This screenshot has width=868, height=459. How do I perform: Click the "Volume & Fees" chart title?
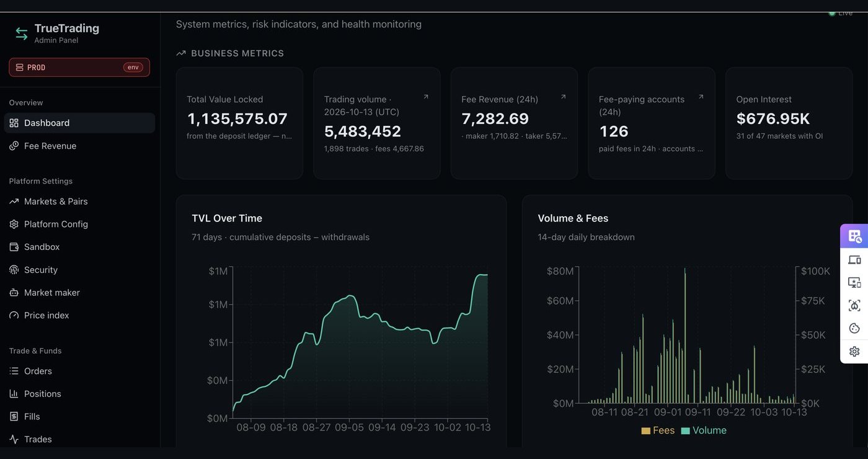tap(573, 218)
